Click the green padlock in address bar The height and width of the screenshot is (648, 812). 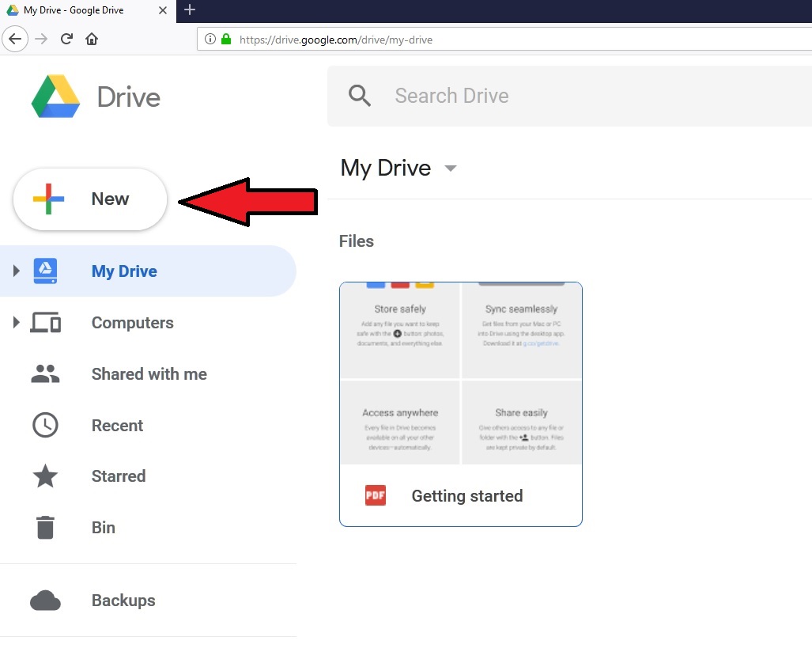[x=225, y=39]
